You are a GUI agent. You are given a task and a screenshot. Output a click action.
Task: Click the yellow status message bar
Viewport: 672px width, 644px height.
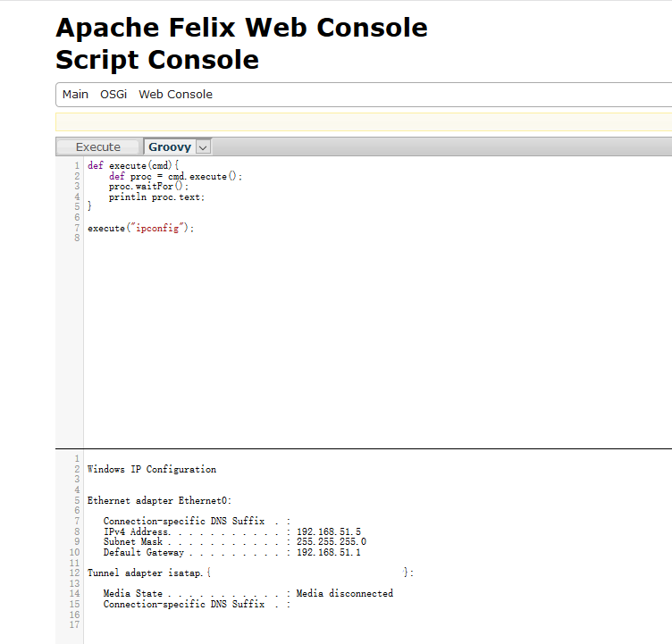(x=357, y=122)
